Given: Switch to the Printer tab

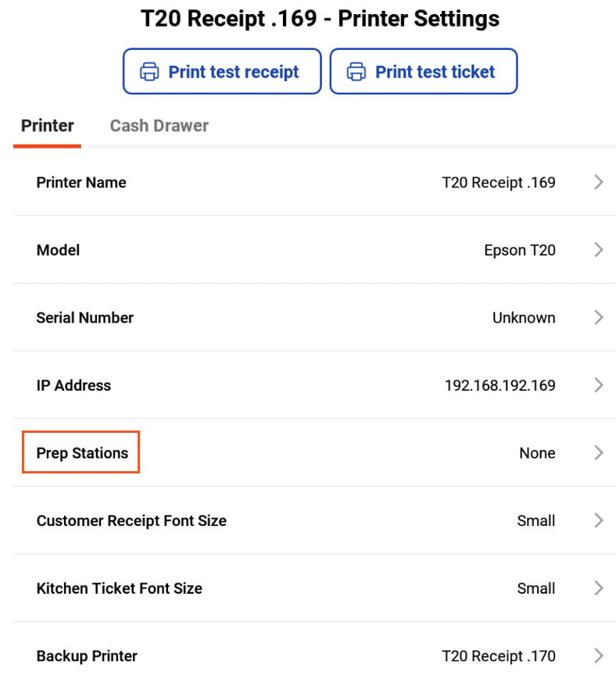Looking at the screenshot, I should point(48,126).
